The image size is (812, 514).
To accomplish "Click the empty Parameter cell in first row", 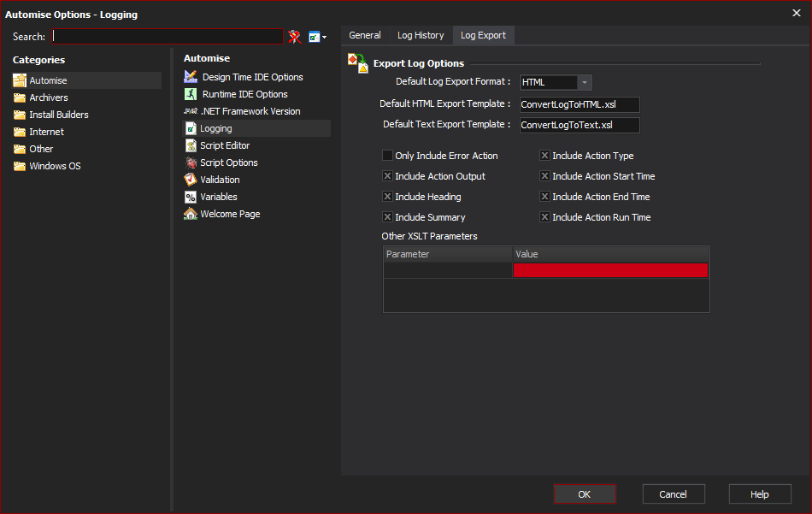I will coord(448,270).
